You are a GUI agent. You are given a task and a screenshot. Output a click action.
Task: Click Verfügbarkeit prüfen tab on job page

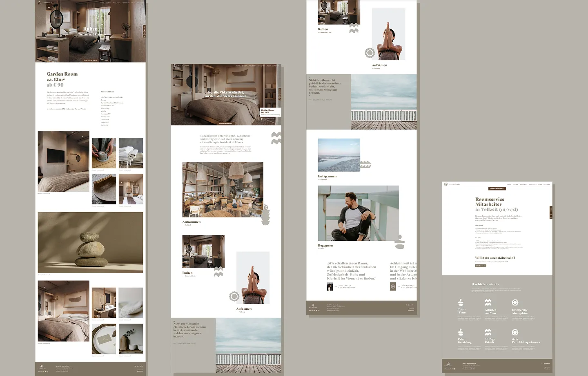point(497,188)
